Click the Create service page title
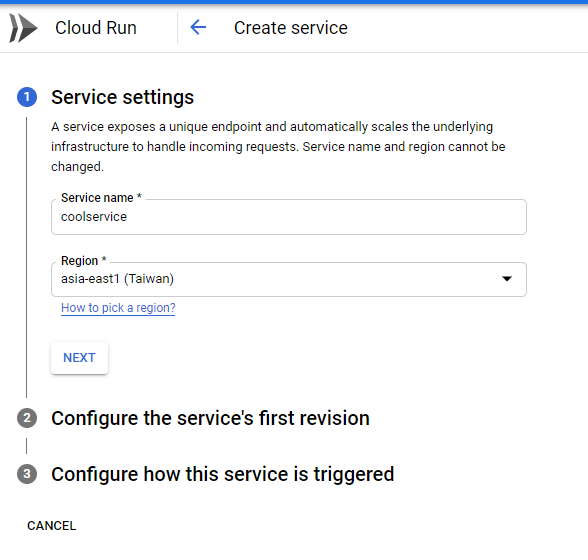Viewport: 588px width, 560px height. click(x=291, y=28)
